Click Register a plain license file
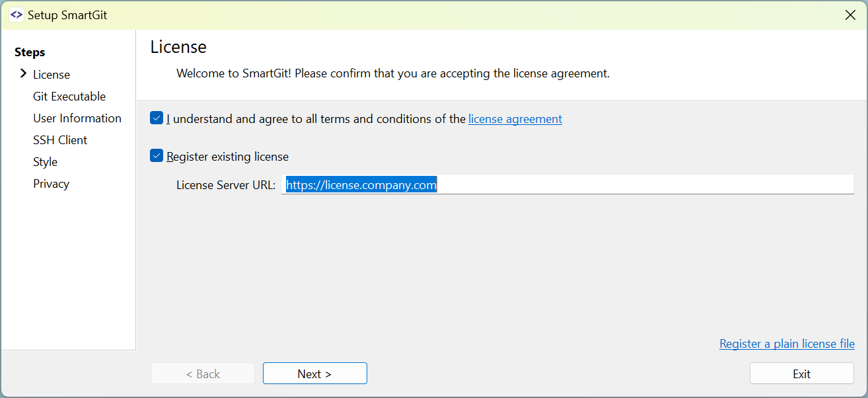 coord(787,343)
